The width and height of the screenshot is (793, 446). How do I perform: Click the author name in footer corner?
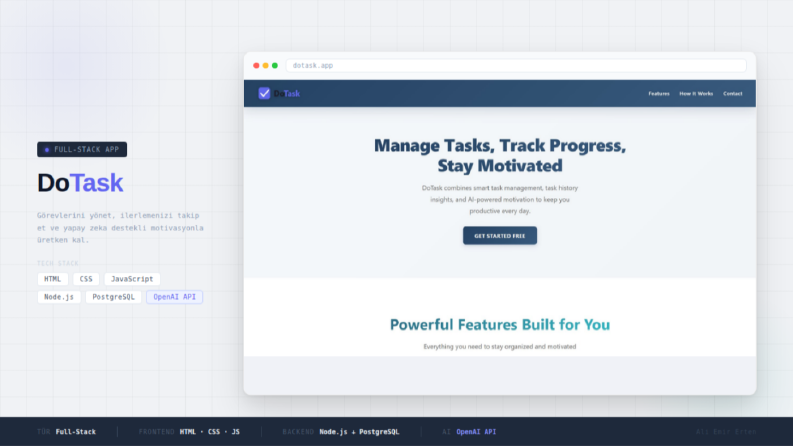pyautogui.click(x=726, y=432)
